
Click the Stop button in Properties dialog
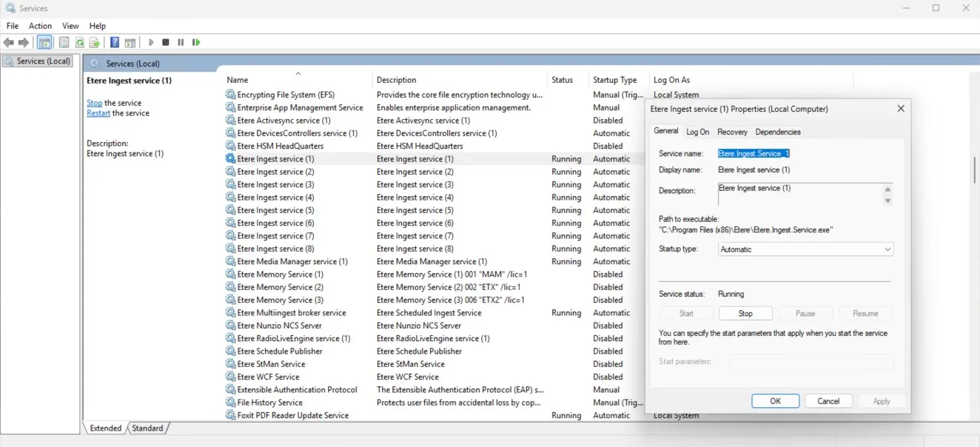[x=745, y=314]
